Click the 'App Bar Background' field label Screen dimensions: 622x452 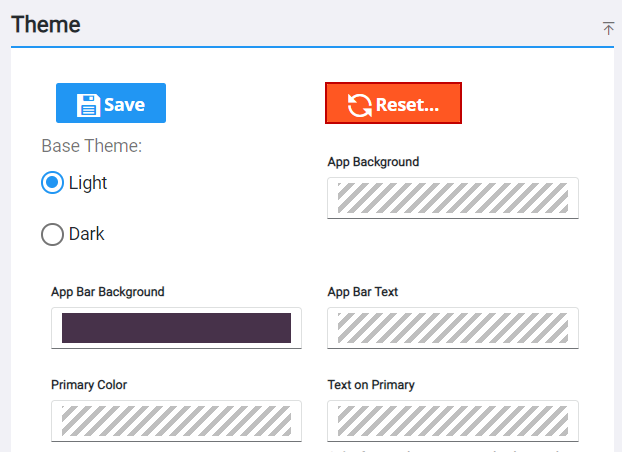click(108, 292)
